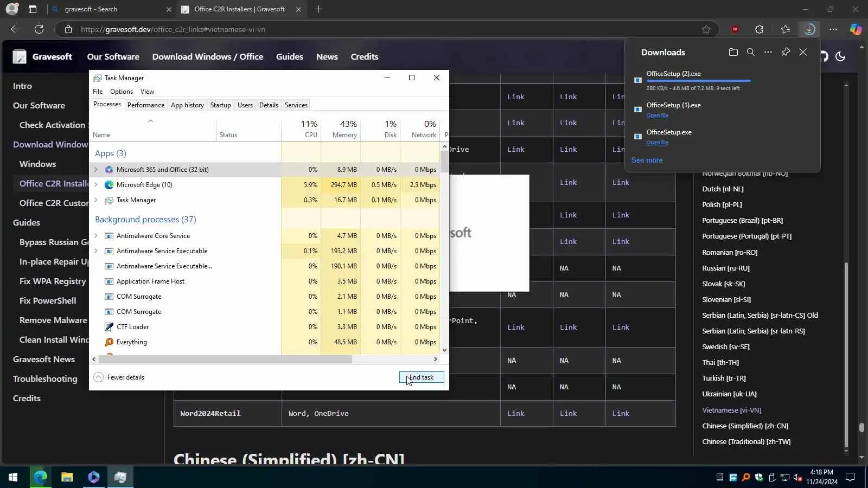Switch to the Startup tab

tap(220, 105)
